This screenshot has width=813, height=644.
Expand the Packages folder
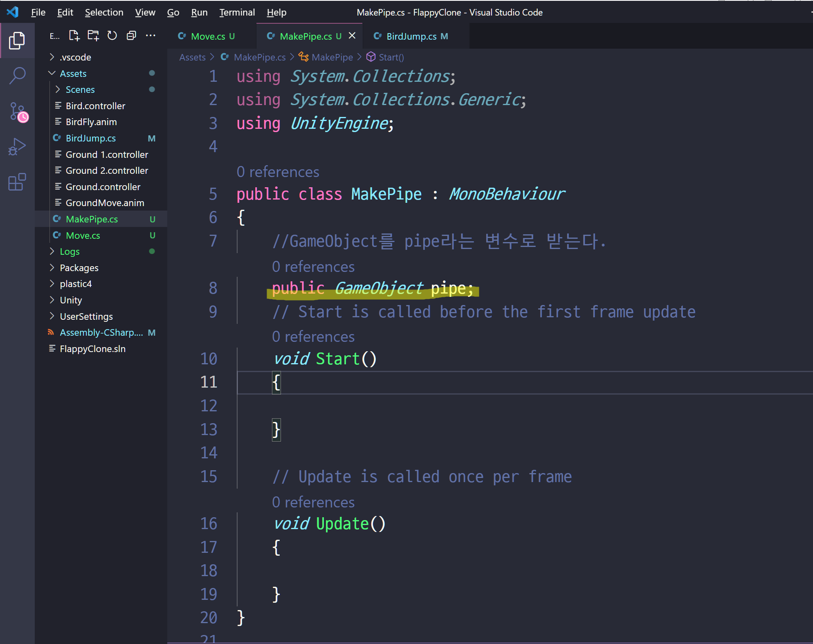pyautogui.click(x=79, y=268)
